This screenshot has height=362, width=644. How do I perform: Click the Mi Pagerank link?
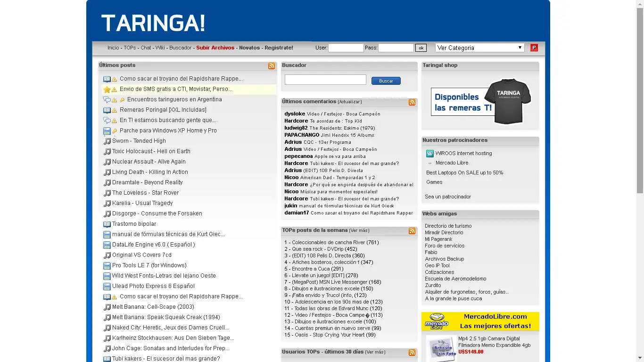[x=438, y=239]
